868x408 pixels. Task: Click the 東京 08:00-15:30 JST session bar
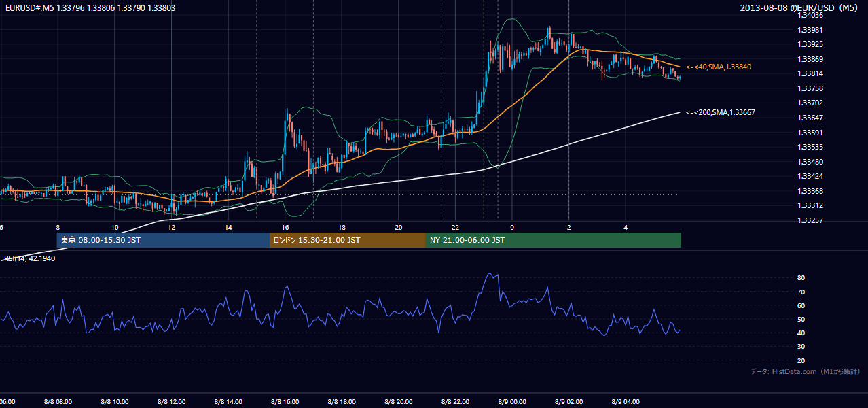163,240
